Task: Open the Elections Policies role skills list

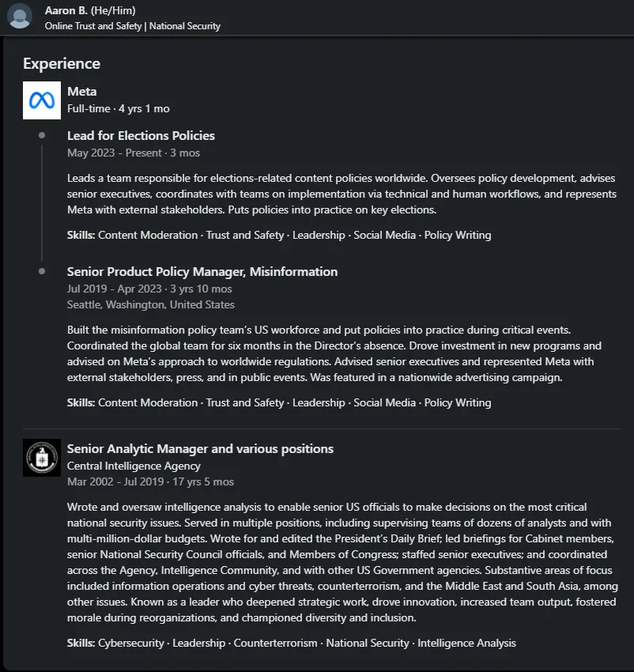Action: (x=279, y=236)
